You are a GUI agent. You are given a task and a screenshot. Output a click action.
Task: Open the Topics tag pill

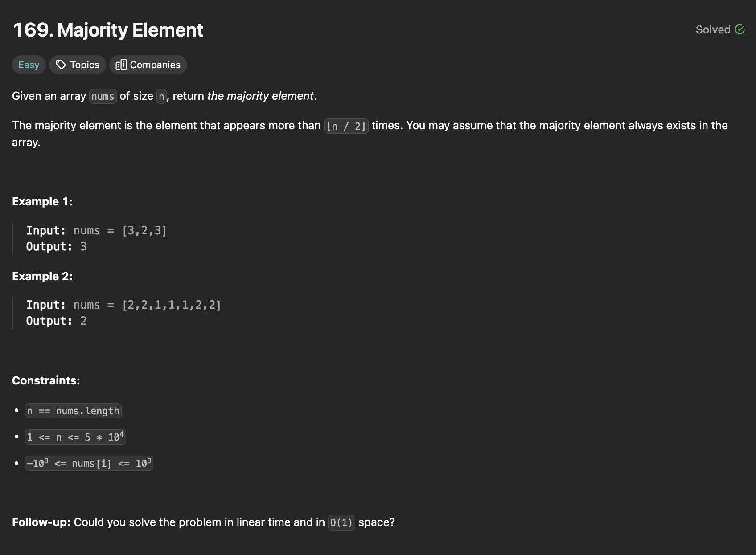(78, 65)
